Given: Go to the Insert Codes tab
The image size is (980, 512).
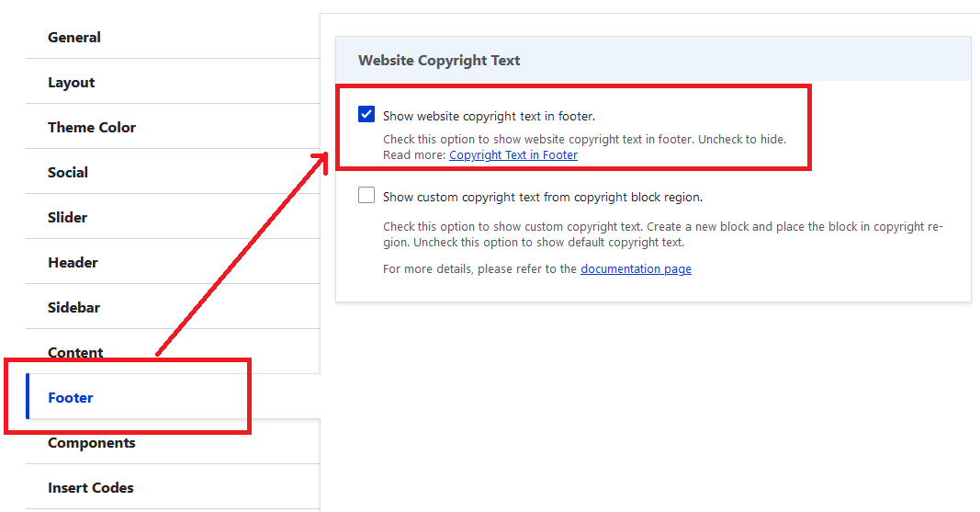Looking at the screenshot, I should point(90,488).
